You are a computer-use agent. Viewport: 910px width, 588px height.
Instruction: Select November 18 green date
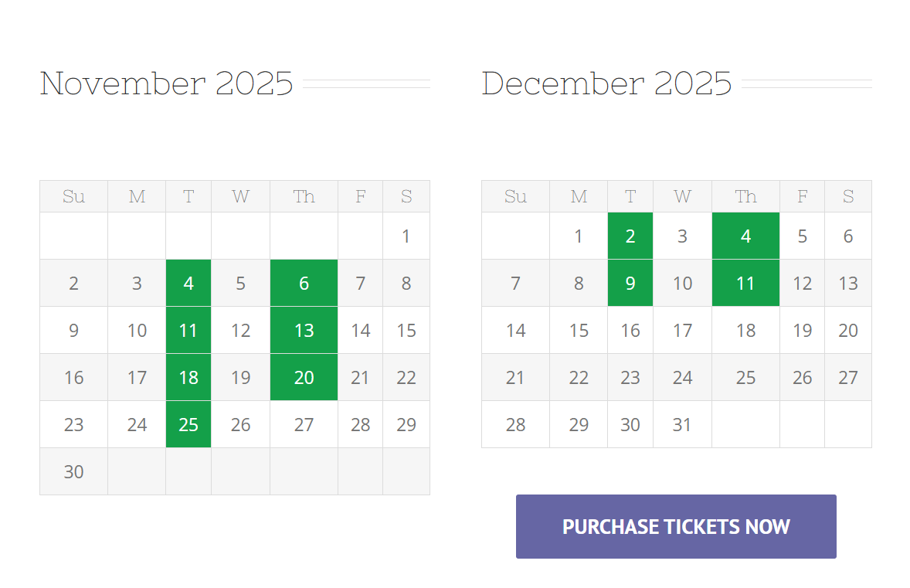click(x=188, y=377)
